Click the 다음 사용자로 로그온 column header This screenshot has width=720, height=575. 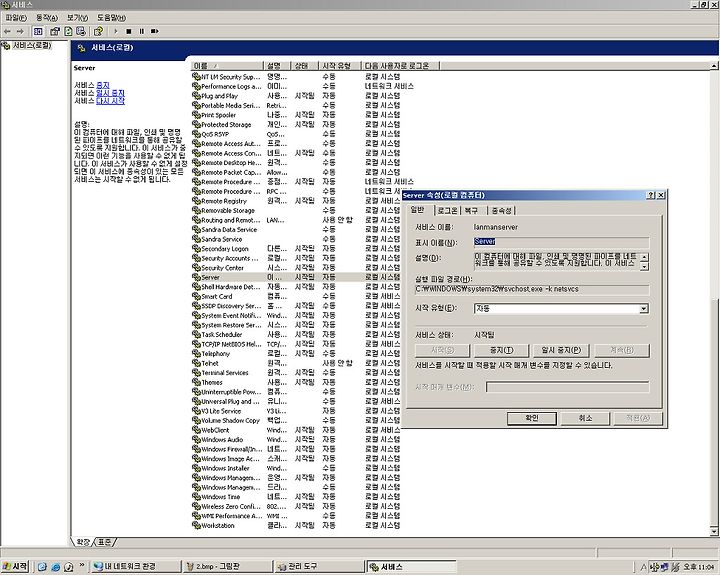point(400,66)
